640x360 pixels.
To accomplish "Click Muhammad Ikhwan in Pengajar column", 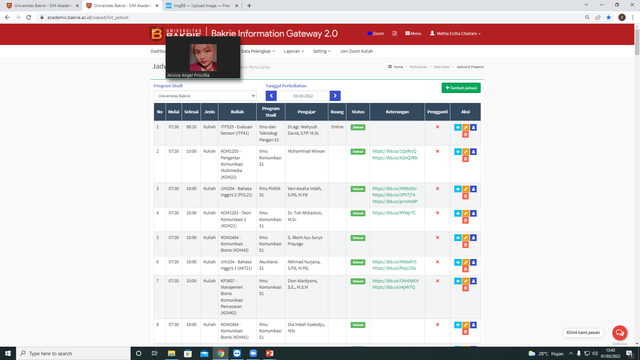I will (306, 151).
